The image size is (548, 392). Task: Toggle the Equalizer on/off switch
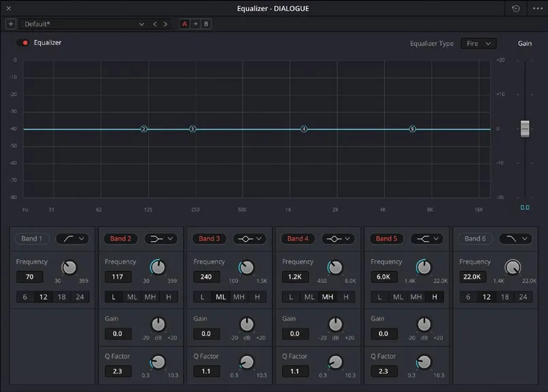[22, 43]
